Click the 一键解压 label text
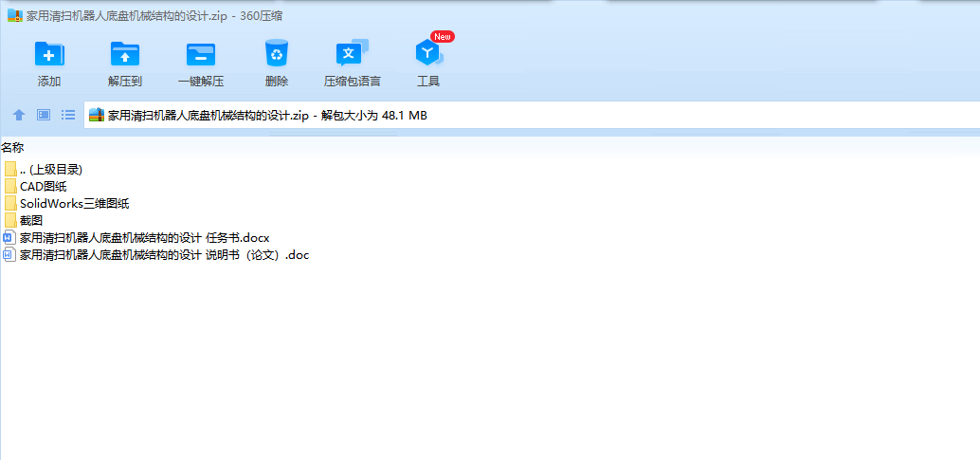Image resolution: width=980 pixels, height=460 pixels. (201, 82)
